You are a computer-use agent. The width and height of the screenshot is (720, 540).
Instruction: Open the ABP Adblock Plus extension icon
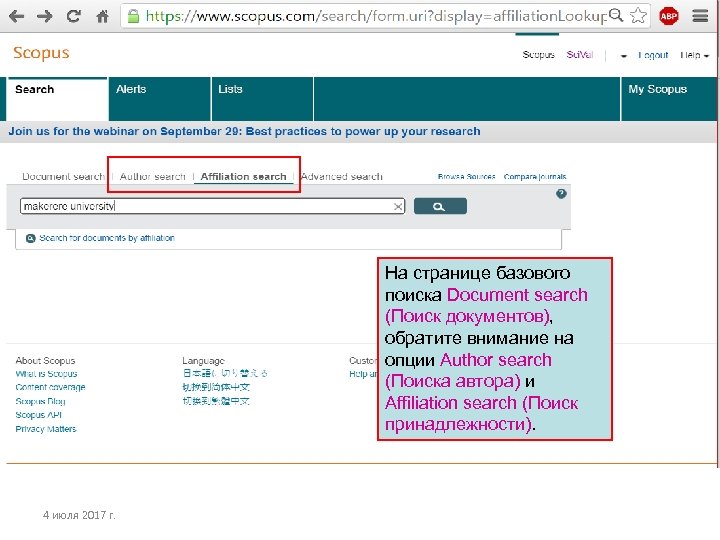point(669,17)
